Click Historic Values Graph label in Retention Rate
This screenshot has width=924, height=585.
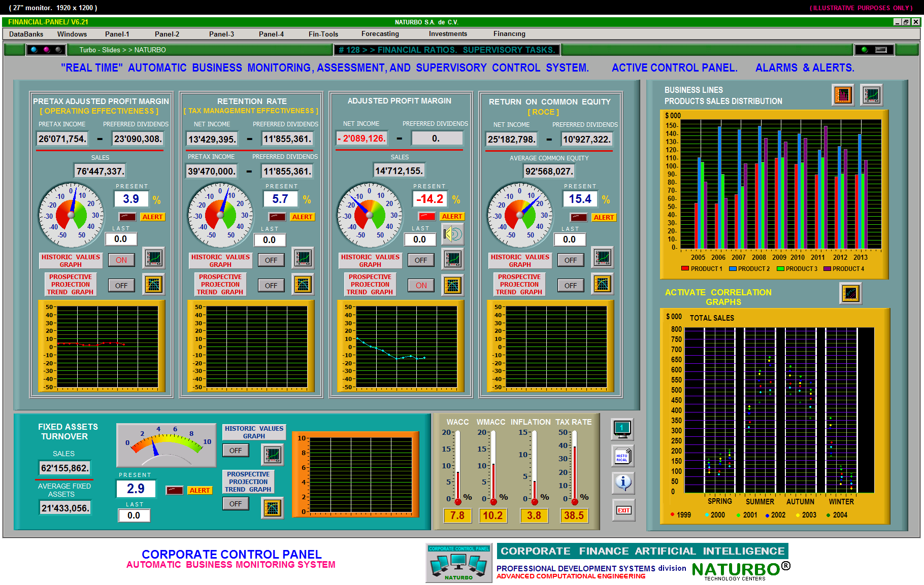[220, 261]
